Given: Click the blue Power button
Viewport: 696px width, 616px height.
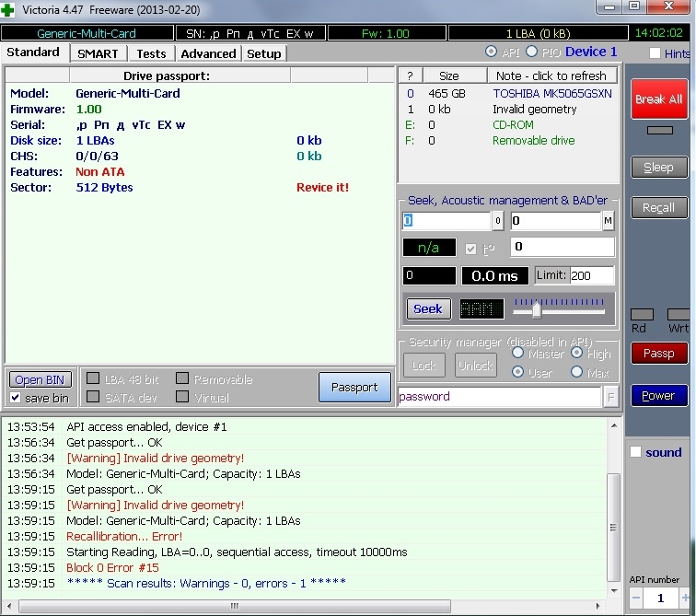Looking at the screenshot, I should coord(659,395).
